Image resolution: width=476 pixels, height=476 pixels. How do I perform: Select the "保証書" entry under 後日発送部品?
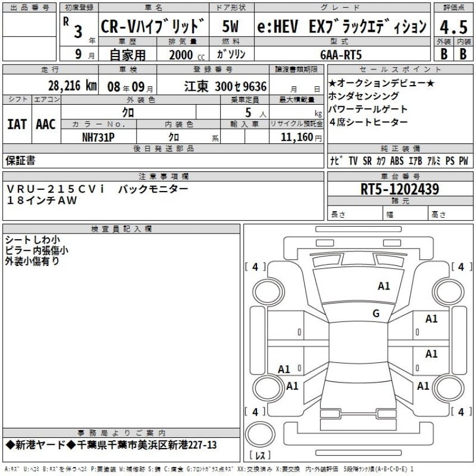click(x=20, y=161)
